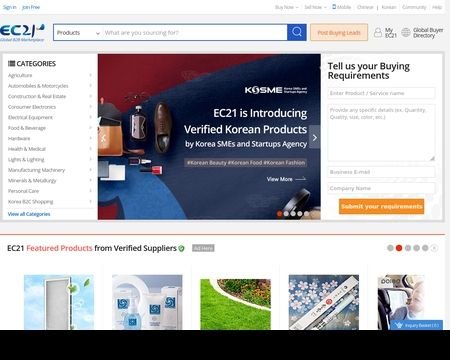Select the red featured products pager dot
The width and height of the screenshot is (450, 360).
coord(399,248)
